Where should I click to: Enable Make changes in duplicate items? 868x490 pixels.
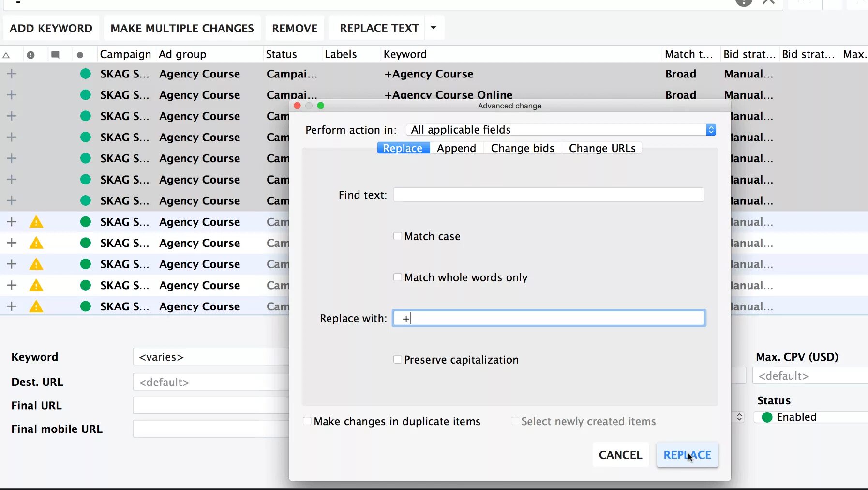[307, 421]
